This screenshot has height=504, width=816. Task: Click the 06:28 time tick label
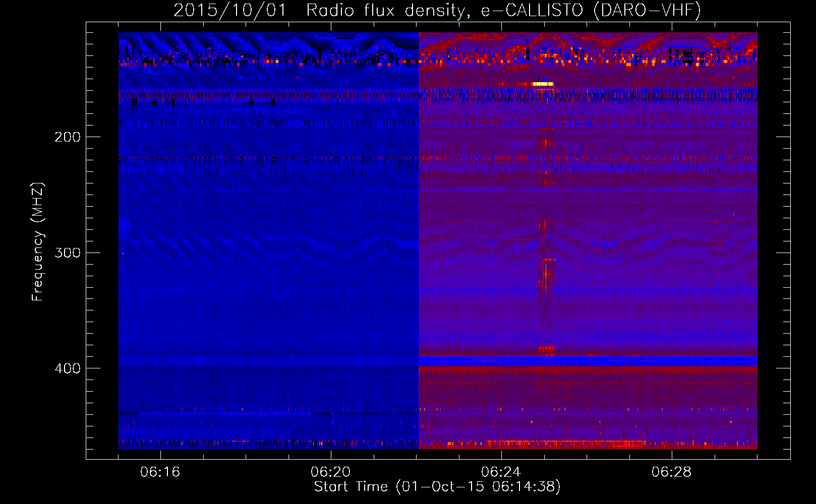(672, 472)
